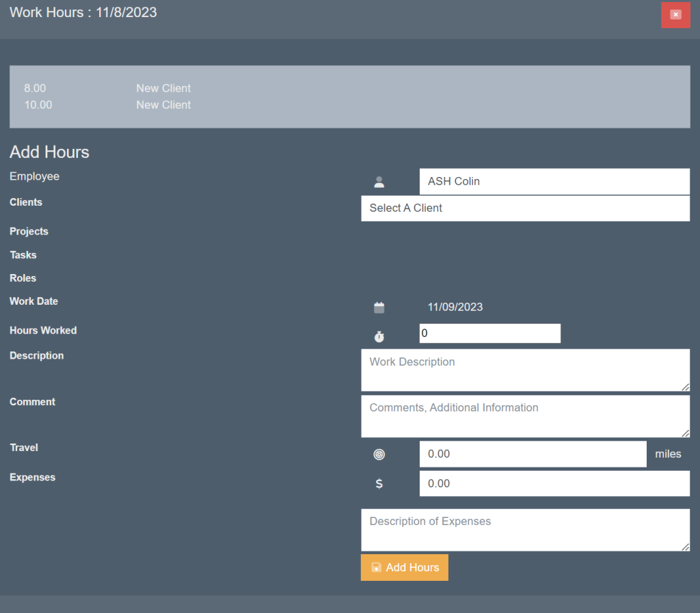The width and height of the screenshot is (700, 613).
Task: Select the Travel miles input field
Action: (x=532, y=454)
